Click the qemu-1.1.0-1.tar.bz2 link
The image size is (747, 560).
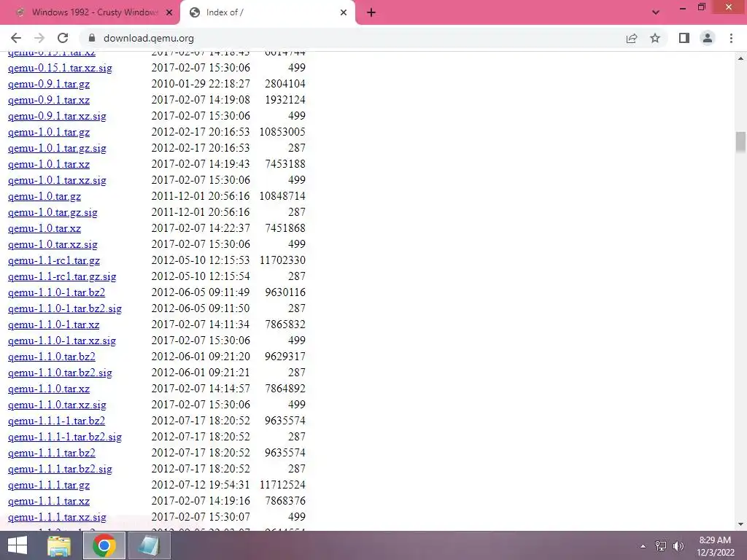point(56,293)
